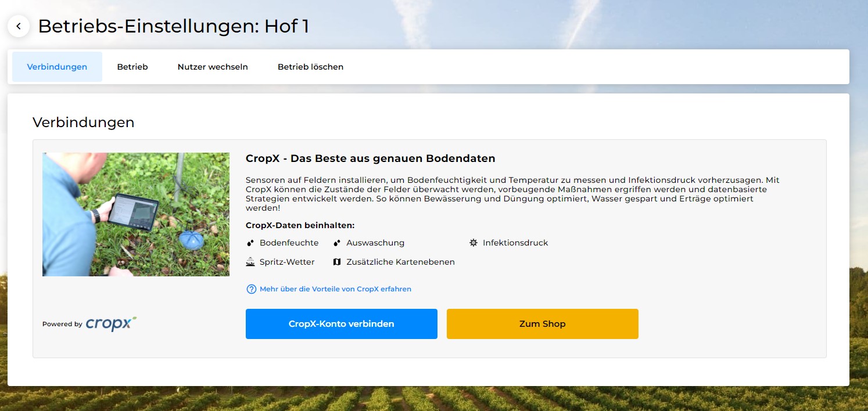Click the Bodenfeuchte label

(x=289, y=243)
